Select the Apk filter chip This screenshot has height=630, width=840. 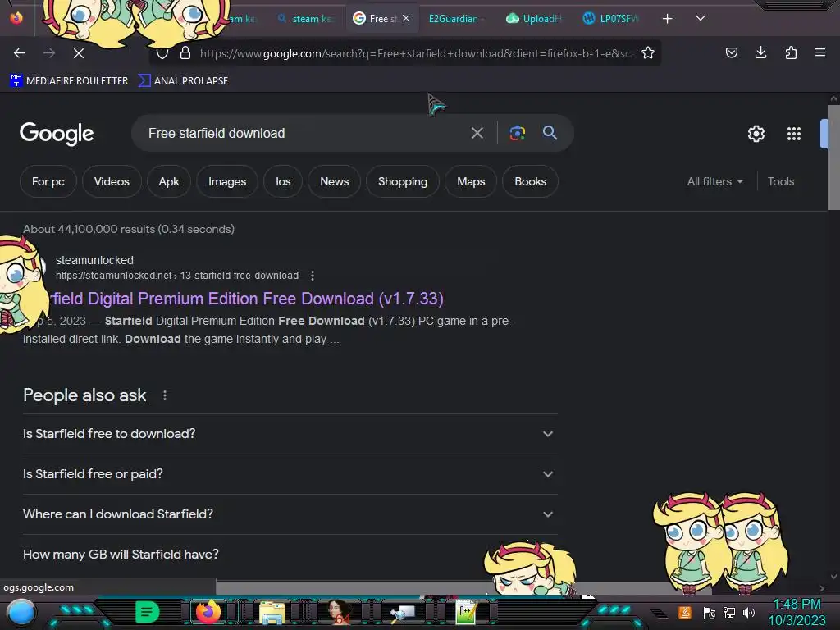click(169, 181)
